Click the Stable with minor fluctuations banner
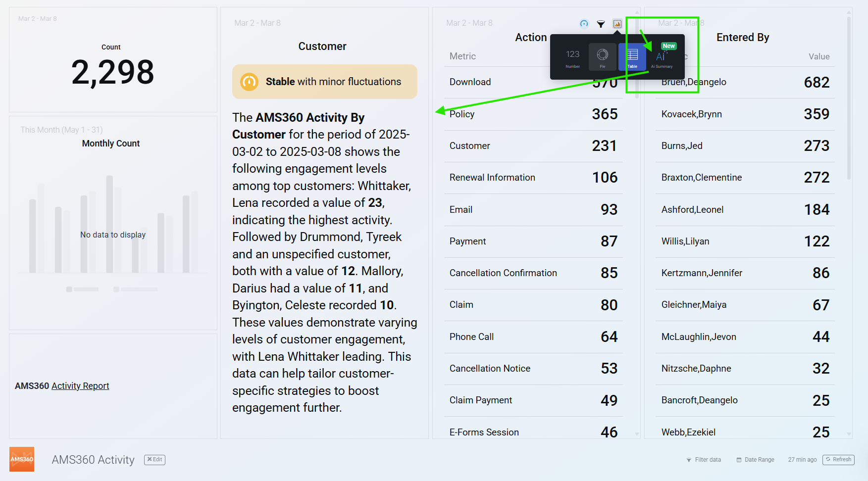The width and height of the screenshot is (868, 481). 324,82
